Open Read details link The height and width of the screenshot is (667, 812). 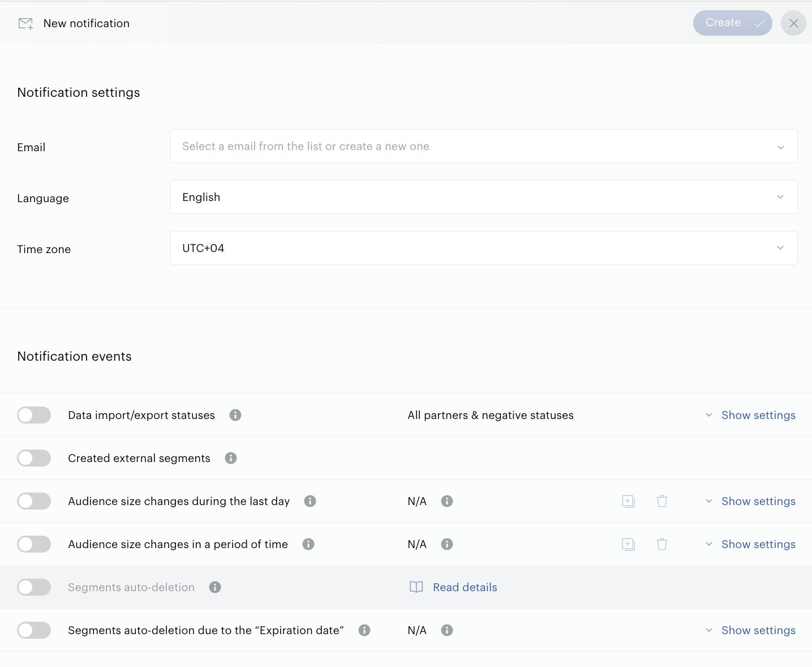pyautogui.click(x=465, y=587)
